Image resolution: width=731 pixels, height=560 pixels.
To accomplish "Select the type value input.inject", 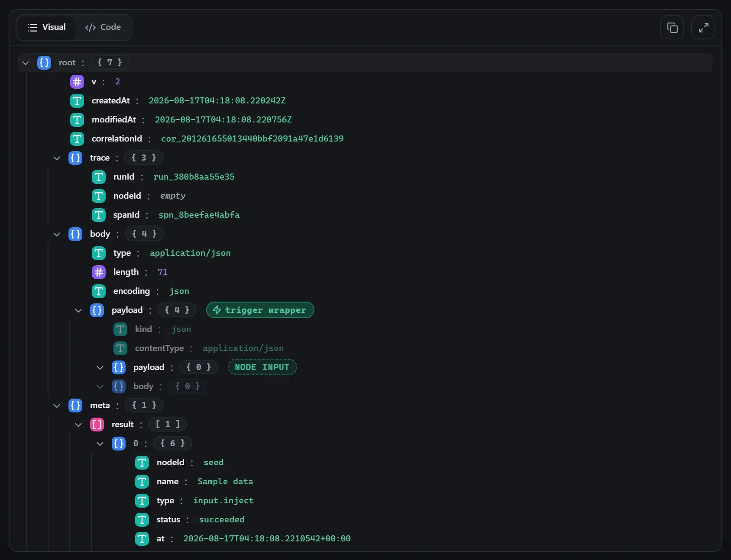I will point(223,500).
